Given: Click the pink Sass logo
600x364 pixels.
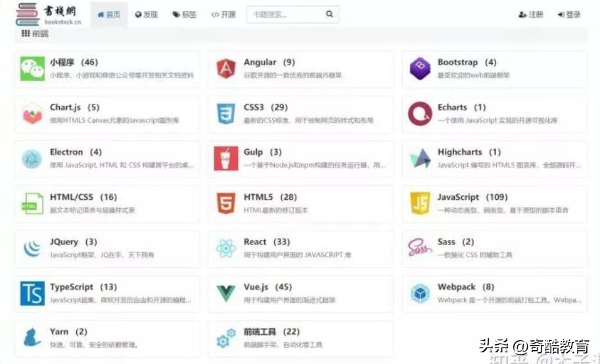Looking at the screenshot, I should (420, 248).
